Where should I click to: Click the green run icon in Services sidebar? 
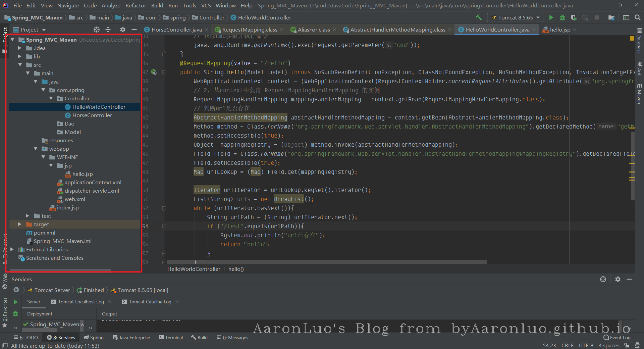point(15,302)
